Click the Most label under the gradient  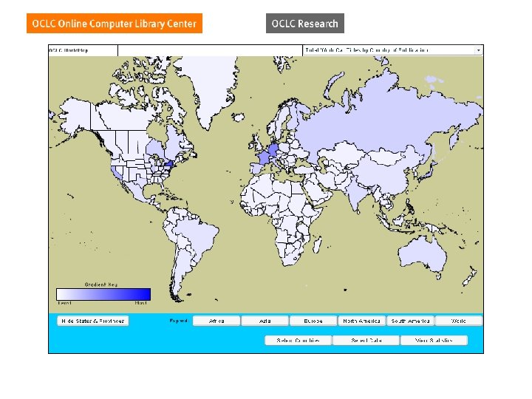[141, 303]
